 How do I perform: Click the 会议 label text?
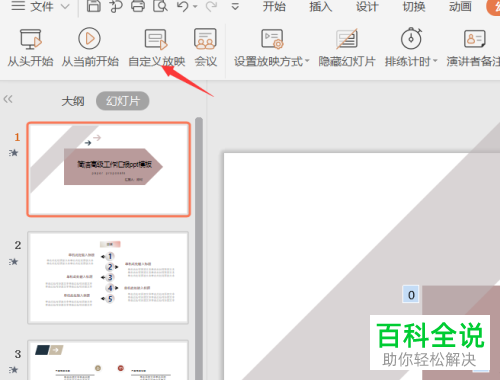click(206, 62)
